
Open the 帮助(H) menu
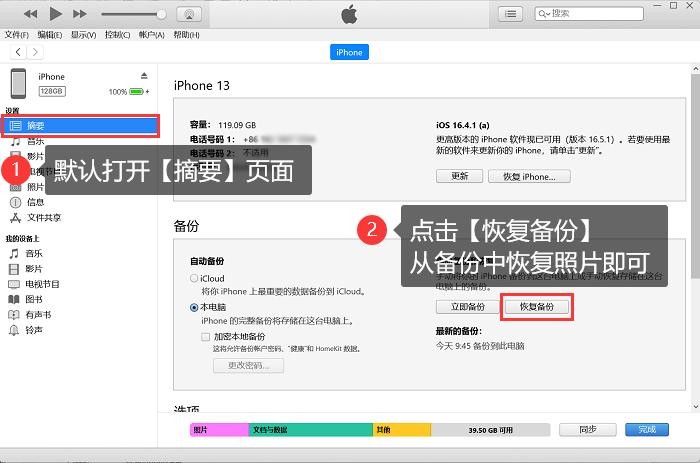(x=186, y=34)
